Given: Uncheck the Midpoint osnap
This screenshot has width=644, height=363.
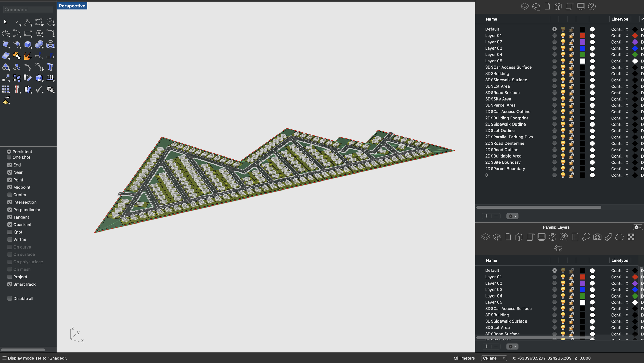Looking at the screenshot, I should pos(10,187).
